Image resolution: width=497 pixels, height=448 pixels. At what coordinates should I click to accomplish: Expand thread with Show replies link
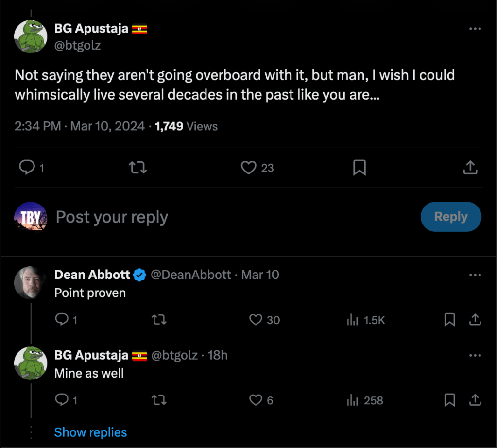[x=90, y=432]
